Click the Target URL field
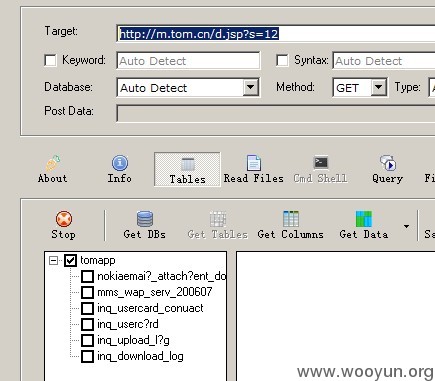Image resolution: width=435 pixels, height=381 pixels. pos(276,34)
